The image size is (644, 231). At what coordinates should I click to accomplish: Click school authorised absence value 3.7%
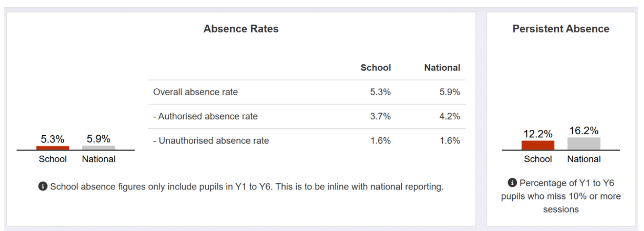point(380,116)
